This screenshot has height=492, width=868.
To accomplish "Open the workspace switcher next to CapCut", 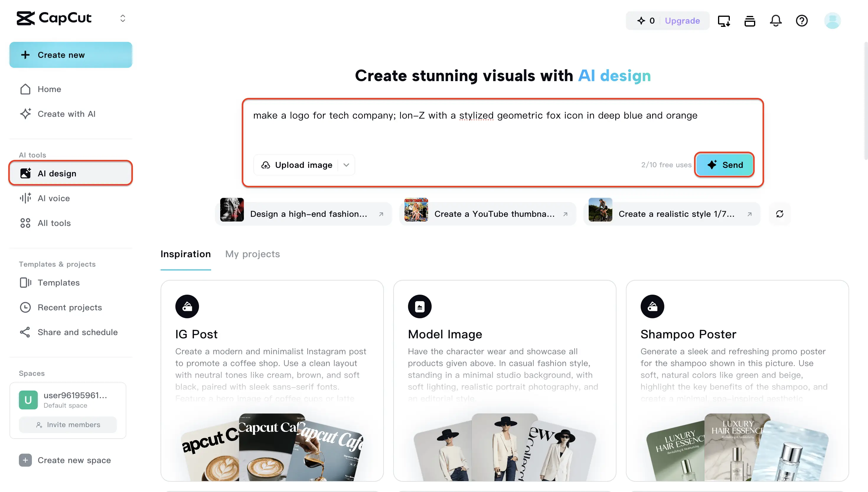I will pos(123,18).
